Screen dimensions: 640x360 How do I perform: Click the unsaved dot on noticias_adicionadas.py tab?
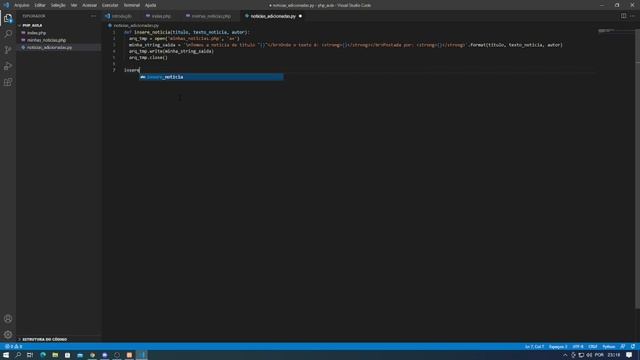point(300,16)
